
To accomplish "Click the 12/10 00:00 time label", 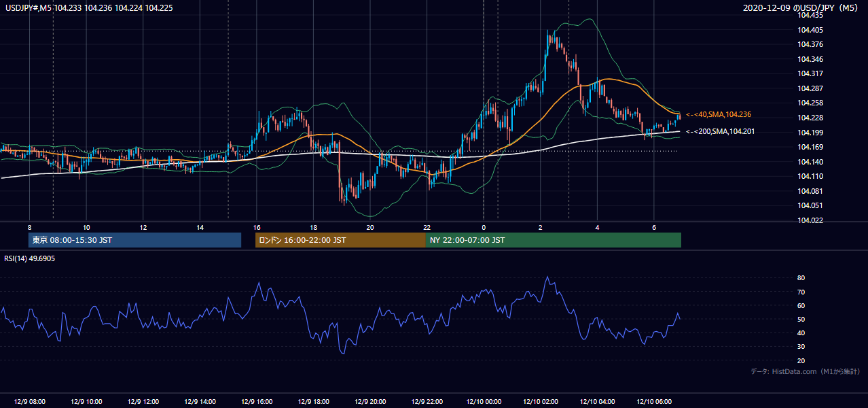I will (483, 401).
